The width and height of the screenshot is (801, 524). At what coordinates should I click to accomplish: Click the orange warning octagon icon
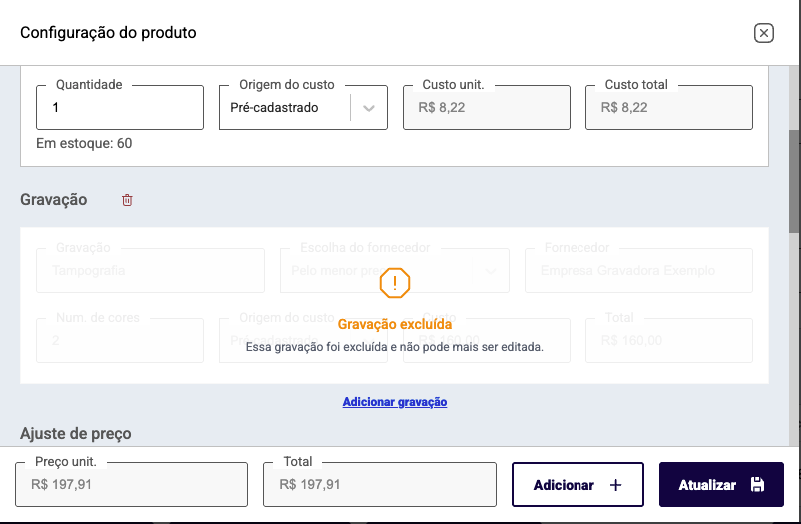coord(395,284)
